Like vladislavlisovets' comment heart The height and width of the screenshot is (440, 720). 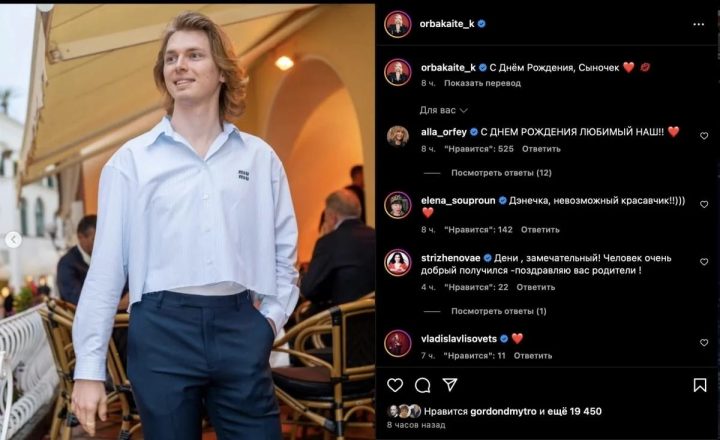point(703,343)
